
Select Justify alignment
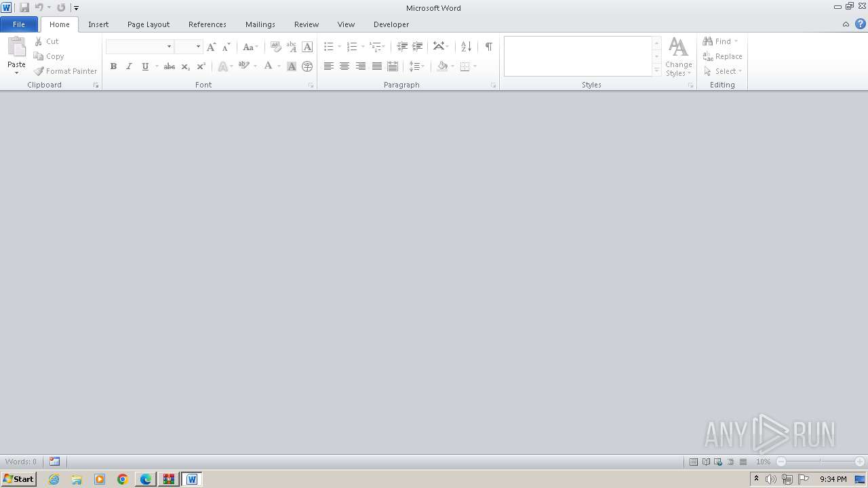click(377, 66)
